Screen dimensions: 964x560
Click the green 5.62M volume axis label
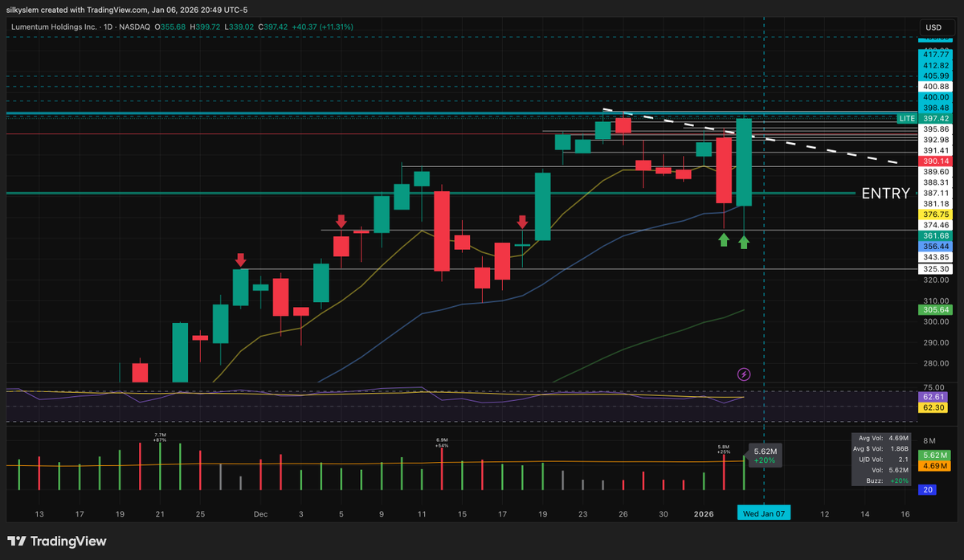(x=933, y=455)
